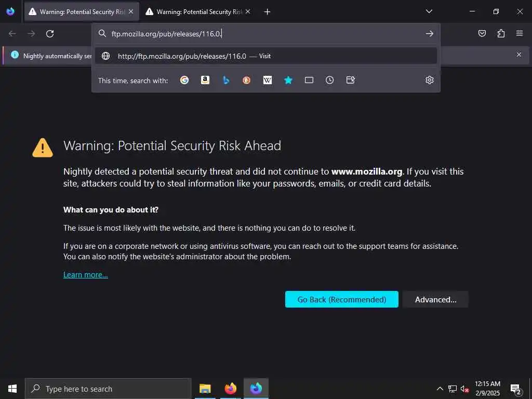Screen dimensions: 532x399
Task: Click the network icon in system tray
Action: tap(453, 389)
